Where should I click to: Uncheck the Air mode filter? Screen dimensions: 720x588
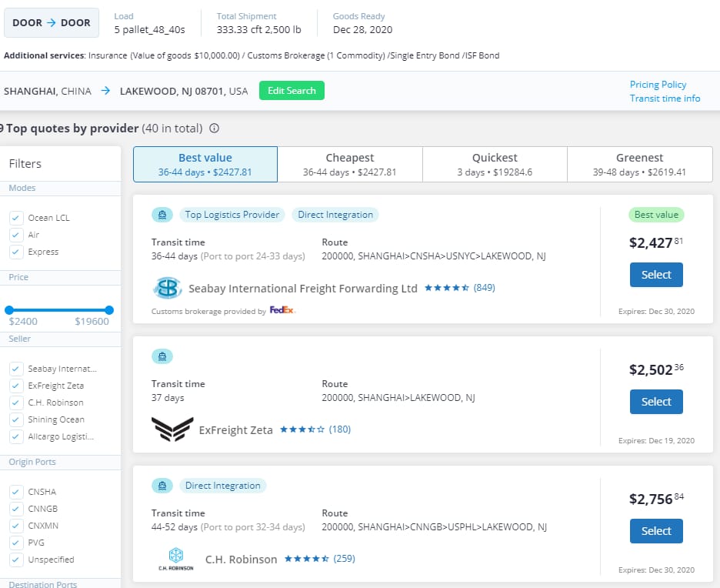[16, 235]
